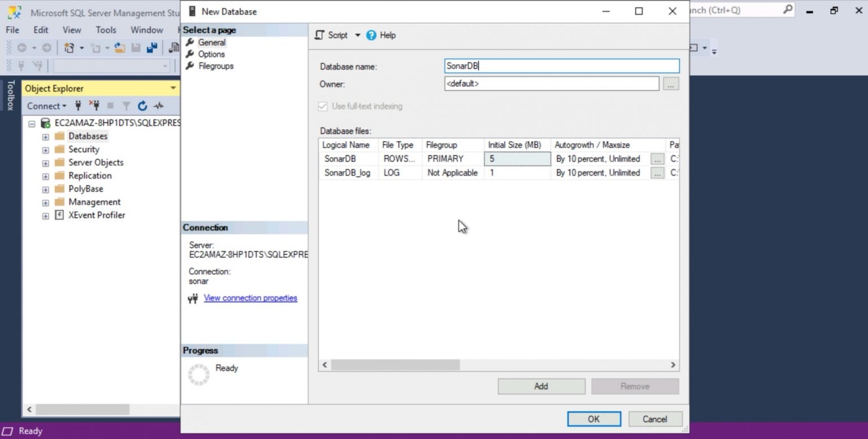Viewport: 868px width, 439px height.
Task: Click the Disconnect icon in Object Explorer
Action: [x=95, y=106]
